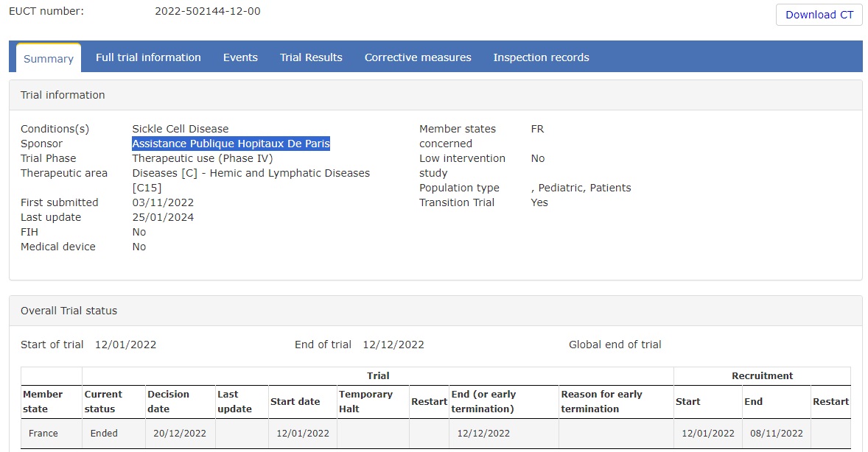Select End of trial date 12/12/2022
Screen dimensions: 868x452
(393, 345)
